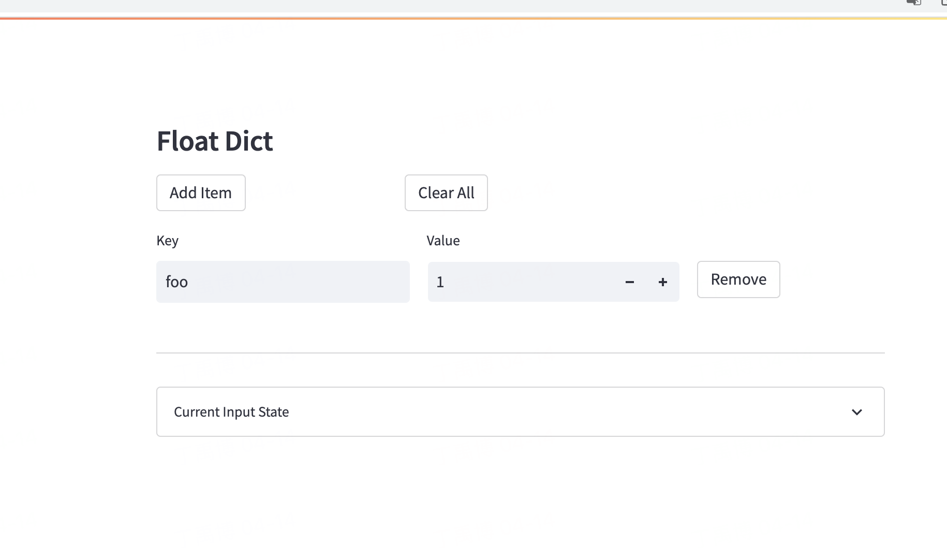Screen dimensions: 947x560
Task: Add a new item to Float Dict
Action: pos(200,193)
